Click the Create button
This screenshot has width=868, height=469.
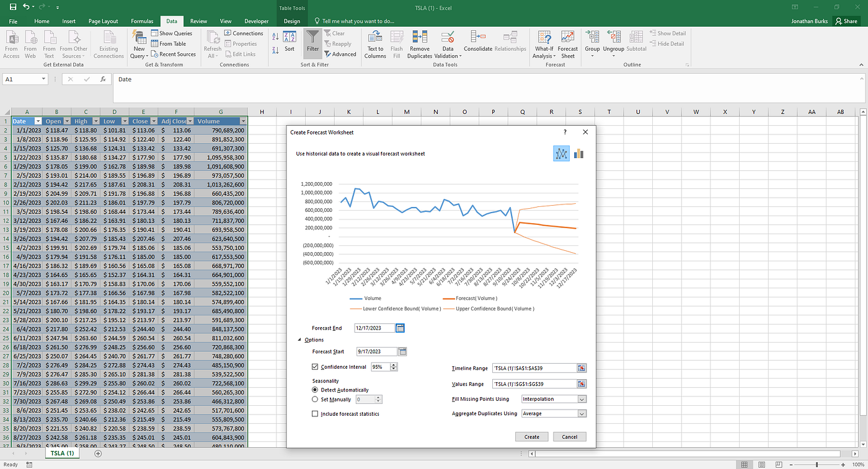(x=531, y=436)
